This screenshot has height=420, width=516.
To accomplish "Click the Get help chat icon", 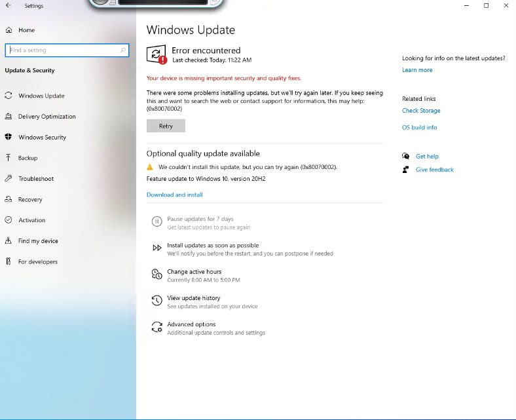I will 406,156.
